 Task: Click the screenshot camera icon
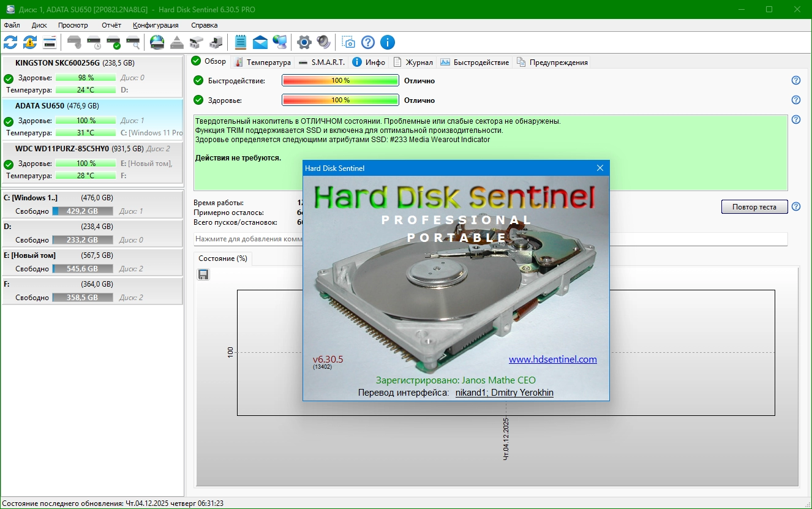point(348,42)
